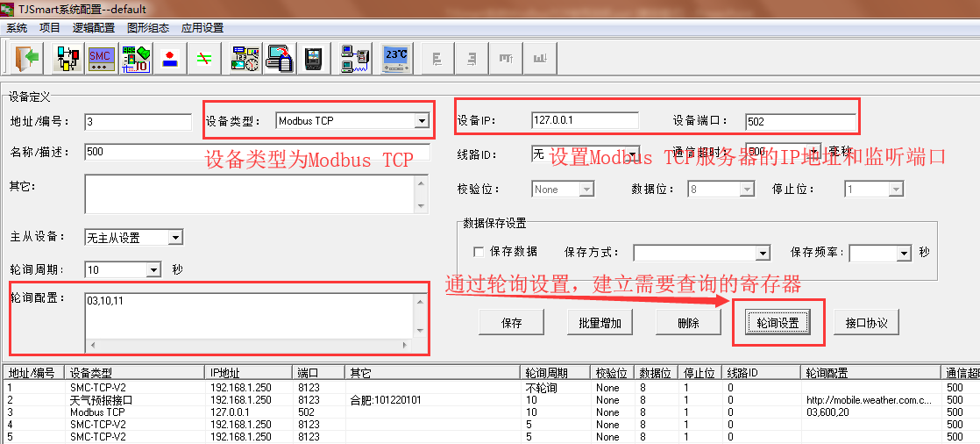This screenshot has height=444, width=980.
Task: Expand the 轮询周期 dropdown
Action: tap(154, 269)
